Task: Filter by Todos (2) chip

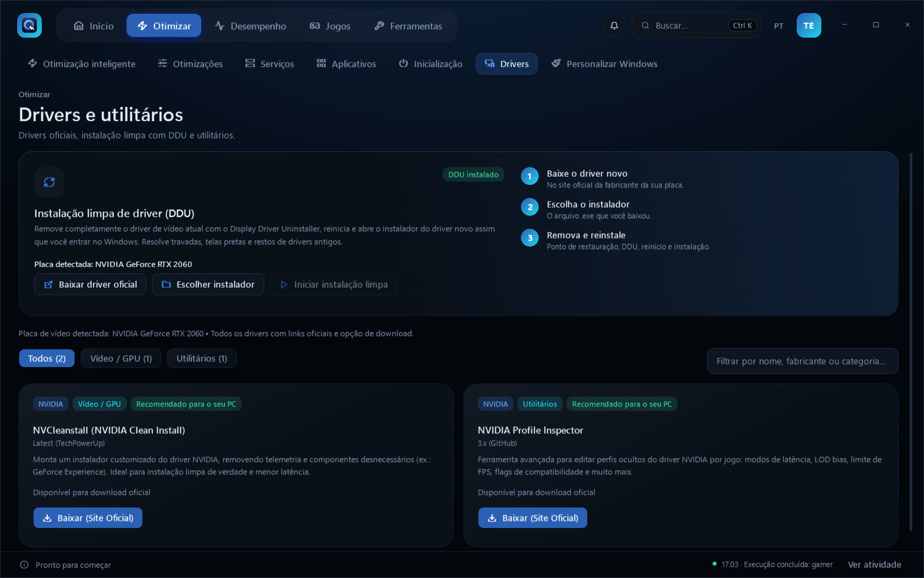Action: point(47,358)
